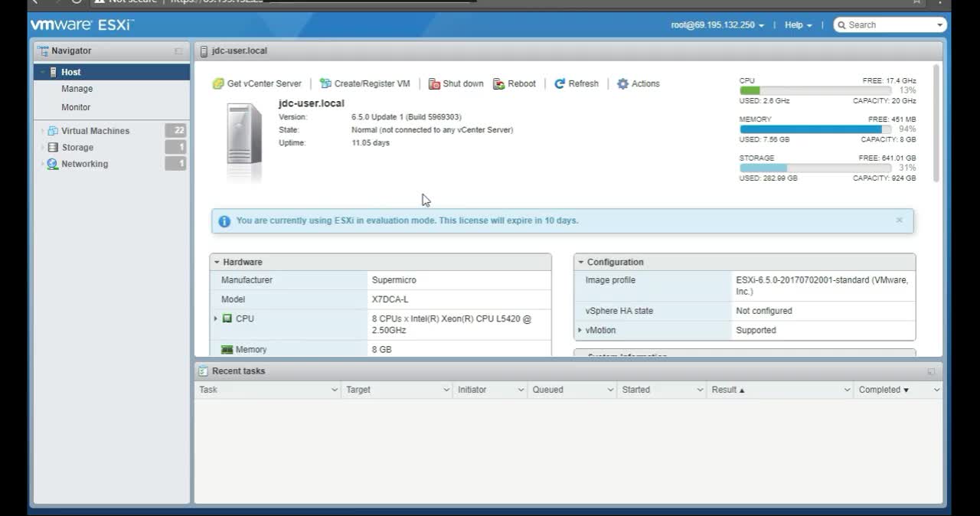Click Create/Register VM button
Viewport: 980px width, 516px height.
[x=365, y=83]
